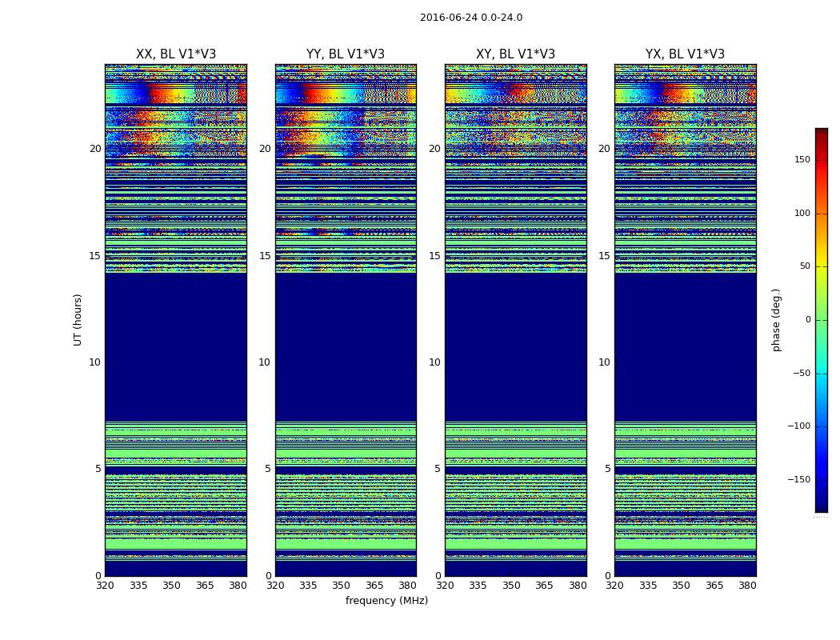Viewport: 840px width, 640px height.
Task: Click the dark red top of the colorbar
Action: 821,133
